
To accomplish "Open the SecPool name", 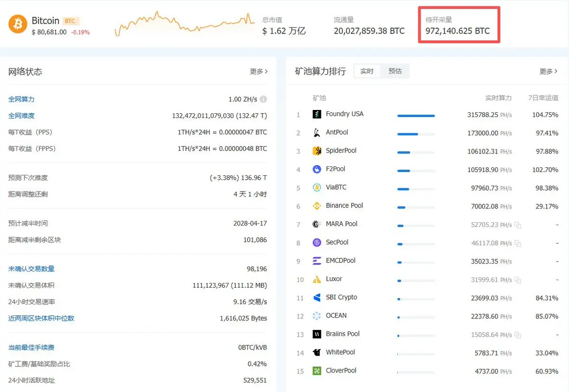I will click(337, 242).
